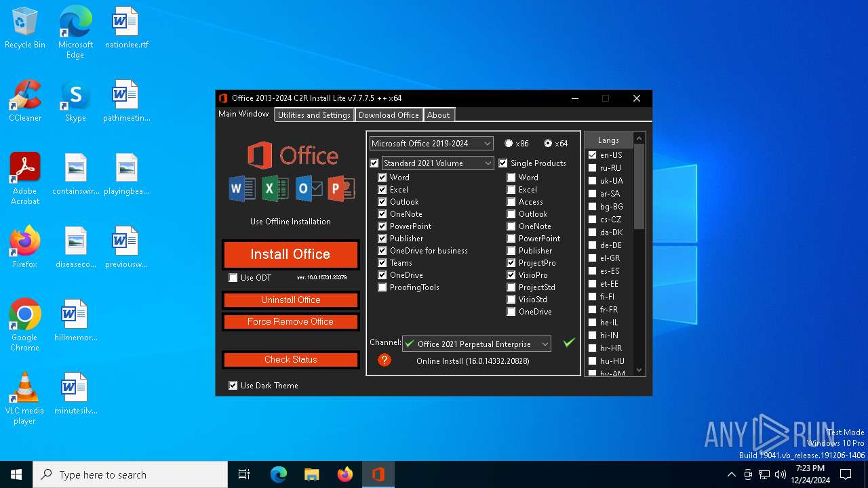The height and width of the screenshot is (488, 868).
Task: Uncheck the ProjectPro single product
Action: (x=511, y=263)
